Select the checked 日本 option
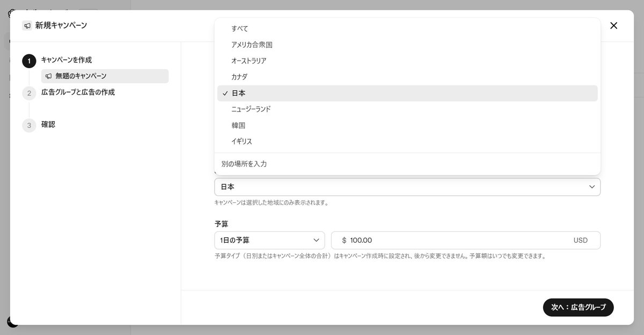 point(407,93)
